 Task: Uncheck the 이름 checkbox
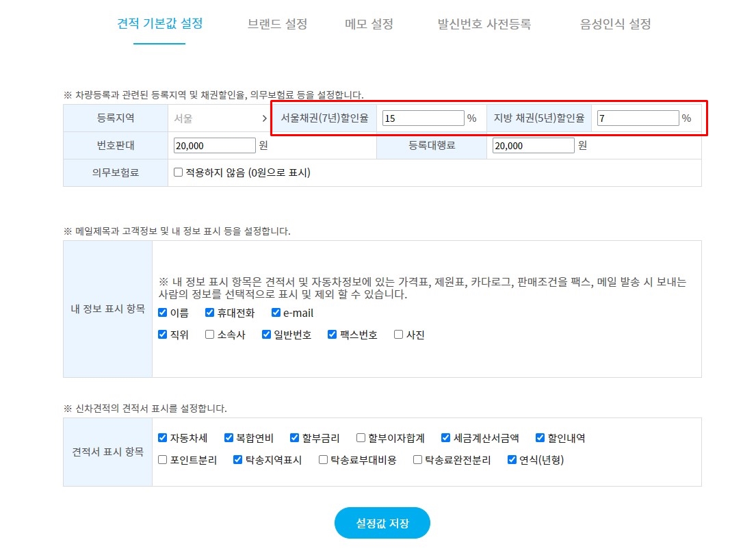coord(162,312)
